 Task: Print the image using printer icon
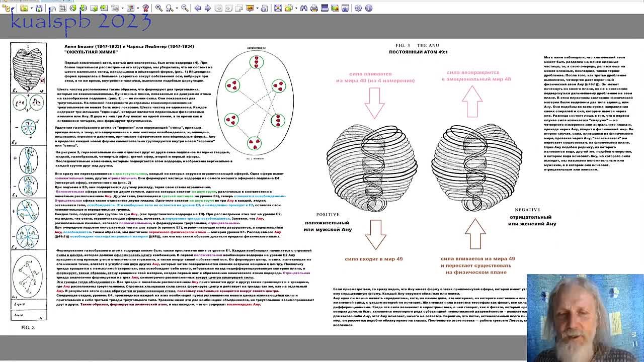pos(314,8)
